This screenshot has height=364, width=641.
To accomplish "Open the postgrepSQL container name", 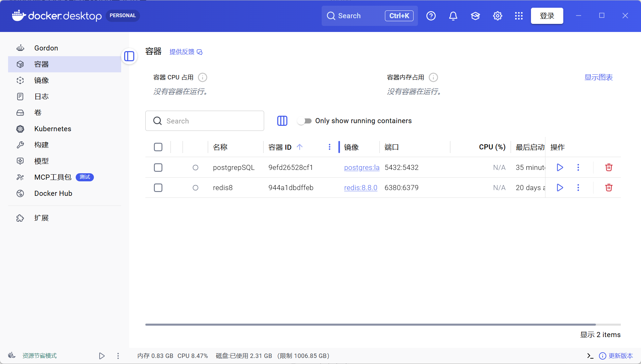I will tap(234, 168).
